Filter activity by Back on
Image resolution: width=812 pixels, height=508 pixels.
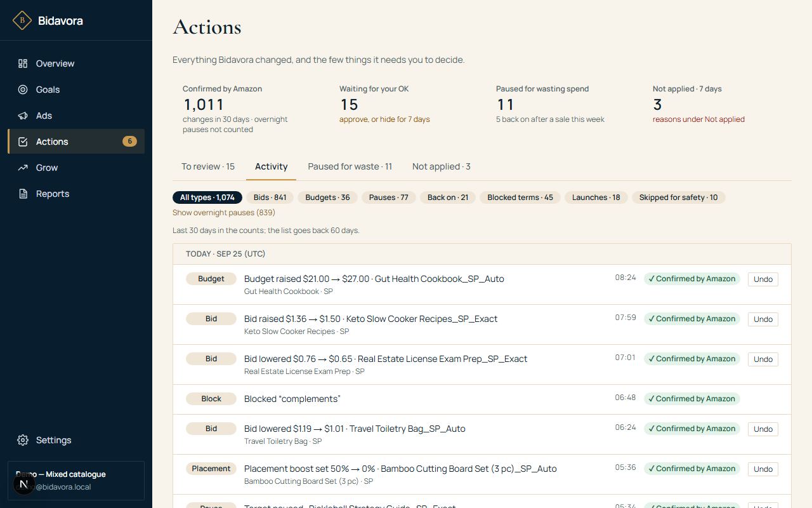(x=448, y=197)
